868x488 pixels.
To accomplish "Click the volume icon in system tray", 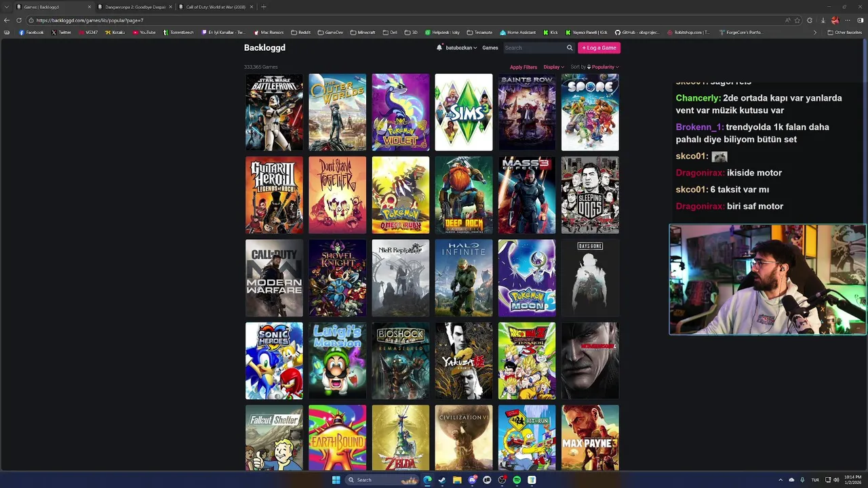I will (x=835, y=480).
